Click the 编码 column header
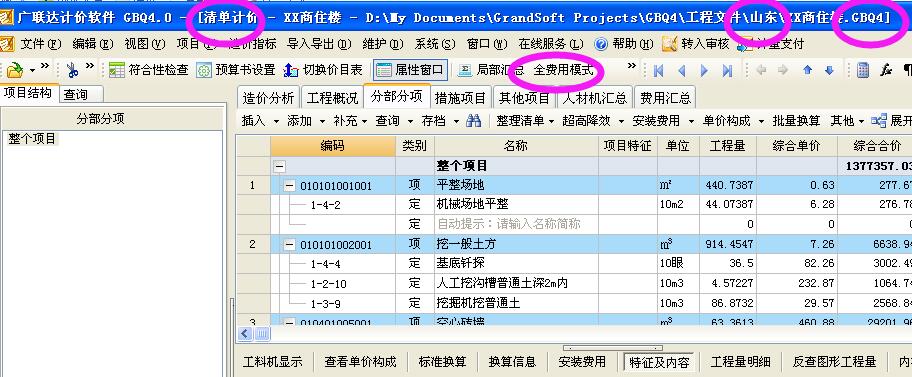 (333, 146)
